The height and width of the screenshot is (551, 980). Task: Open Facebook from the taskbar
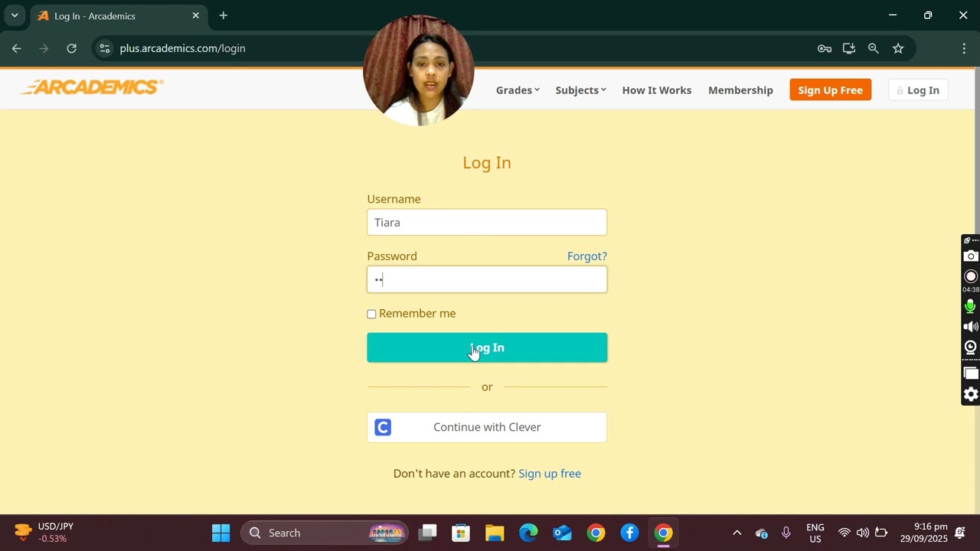point(629,533)
